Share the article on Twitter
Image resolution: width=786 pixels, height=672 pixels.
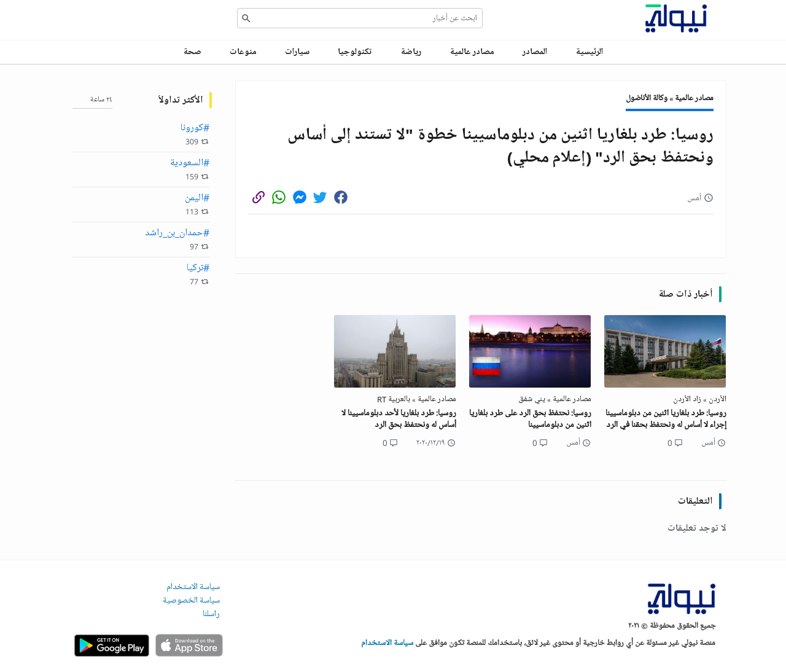tap(320, 197)
